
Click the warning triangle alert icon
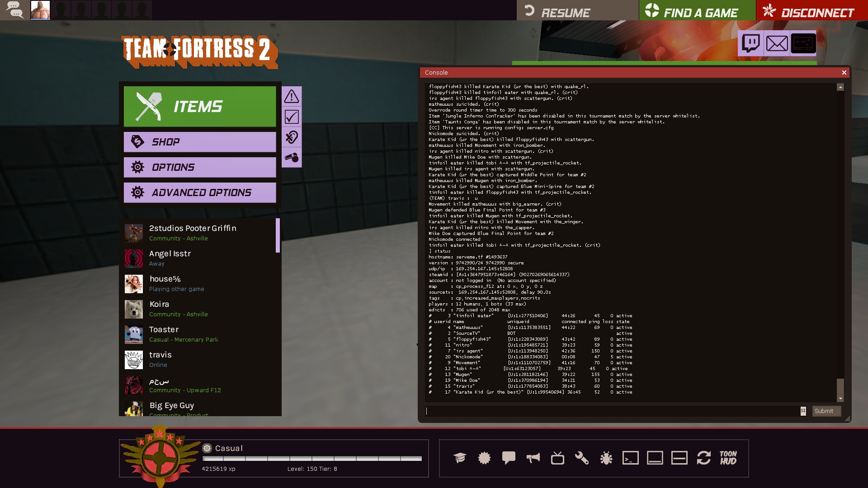pos(292,96)
